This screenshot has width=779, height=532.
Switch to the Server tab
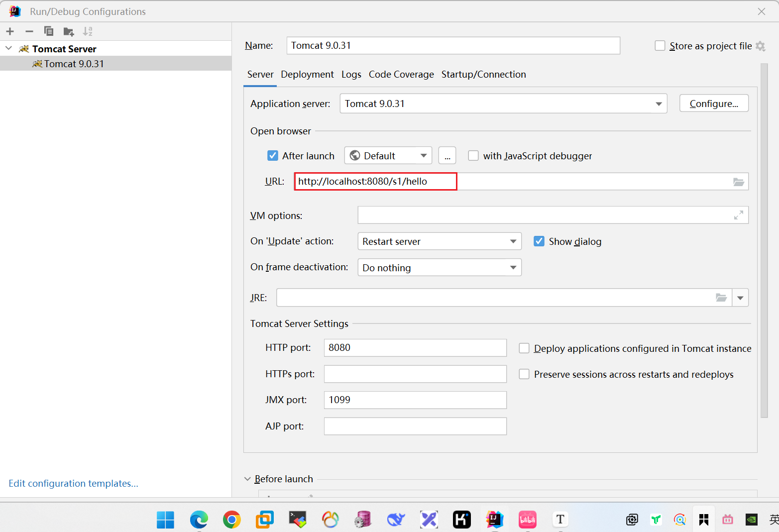click(260, 74)
